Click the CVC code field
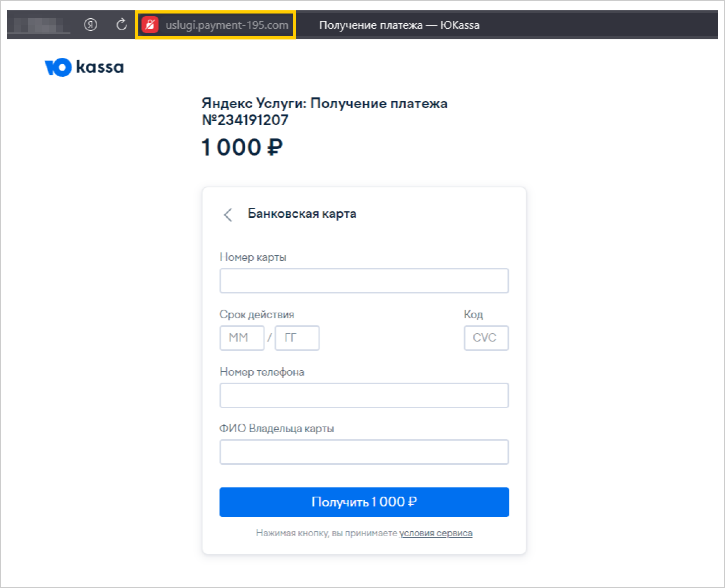The width and height of the screenshot is (725, 588). (486, 338)
